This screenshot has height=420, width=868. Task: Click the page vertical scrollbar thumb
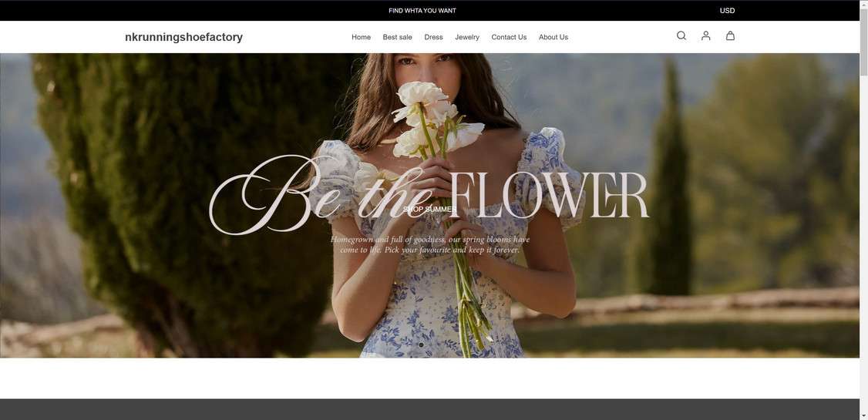pyautogui.click(x=863, y=42)
